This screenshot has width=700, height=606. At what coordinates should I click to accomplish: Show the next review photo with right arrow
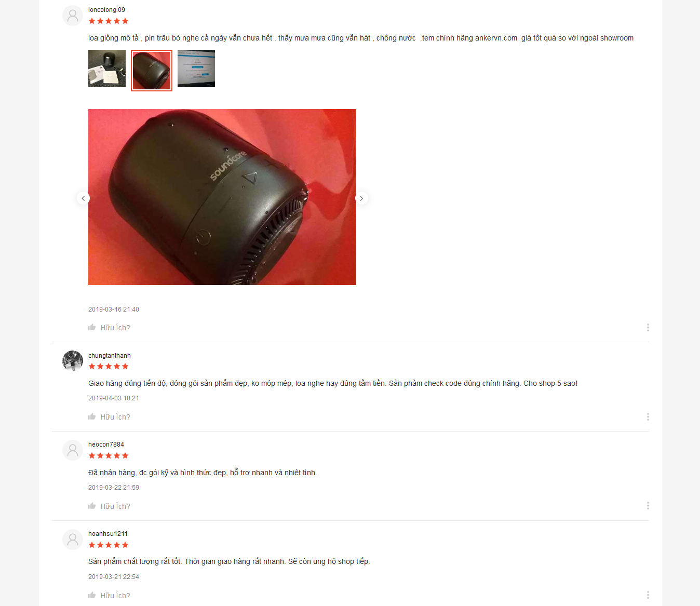361,198
